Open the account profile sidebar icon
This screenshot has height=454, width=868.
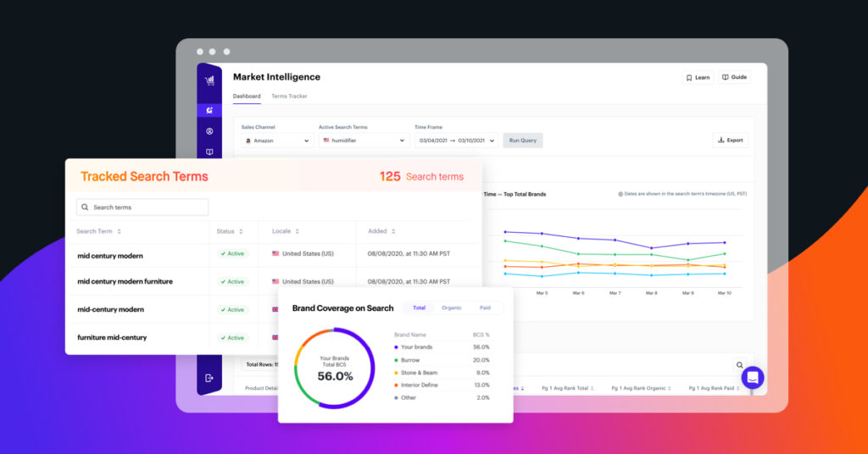(x=209, y=131)
